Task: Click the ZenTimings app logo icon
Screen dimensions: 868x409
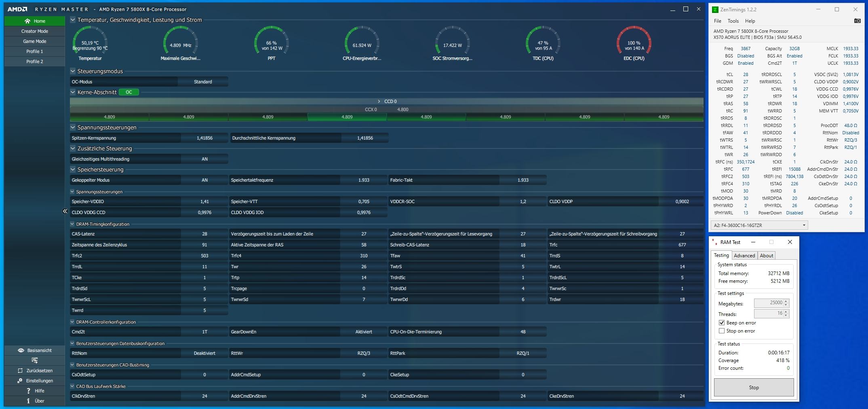Action: pyautogui.click(x=715, y=9)
